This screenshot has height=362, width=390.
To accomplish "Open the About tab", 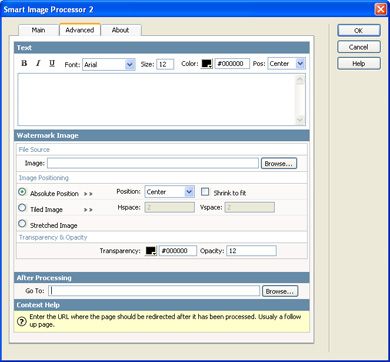I will coord(120,30).
